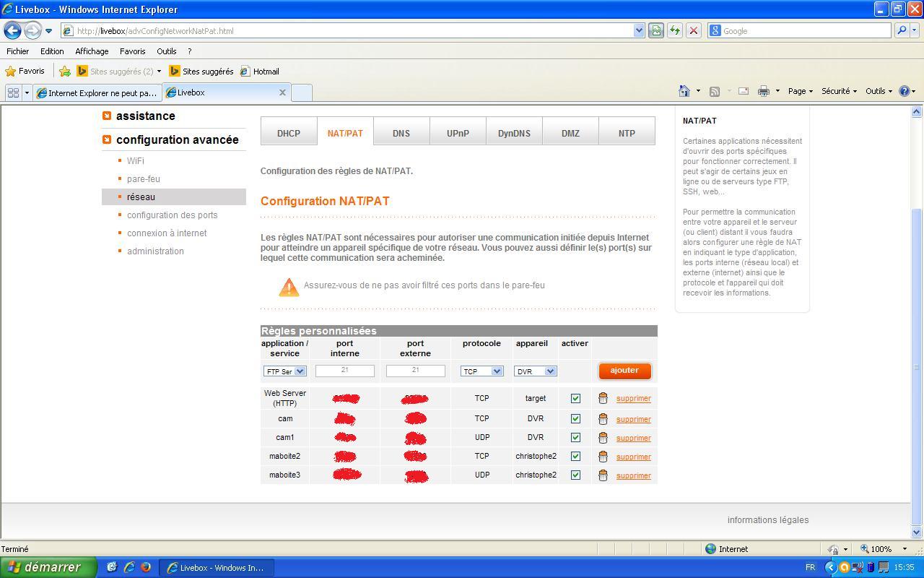The height and width of the screenshot is (578, 924).
Task: Click trash icon for Web Server (HTTP) rule
Action: [x=603, y=398]
